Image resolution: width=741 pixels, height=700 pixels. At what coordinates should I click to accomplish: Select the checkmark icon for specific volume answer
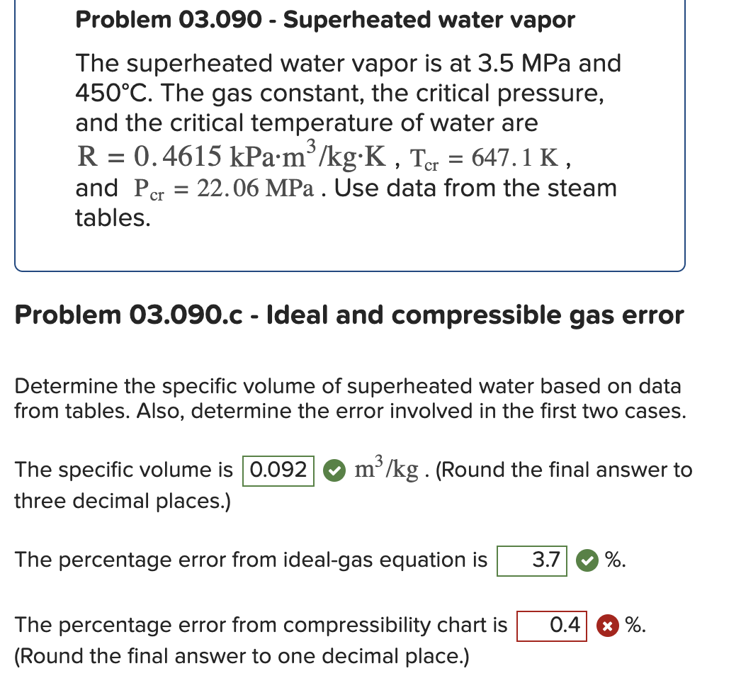coord(334,470)
